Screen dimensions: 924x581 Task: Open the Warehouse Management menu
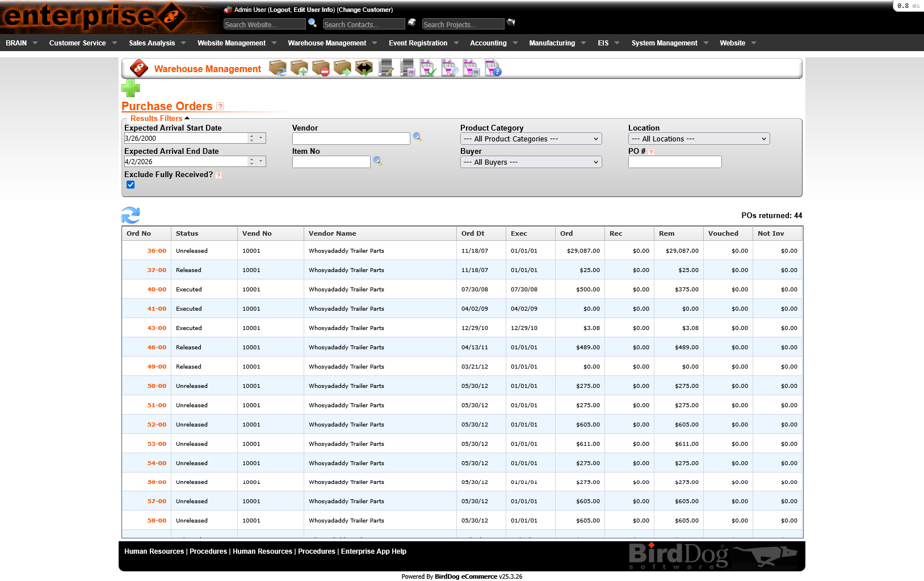(x=327, y=43)
